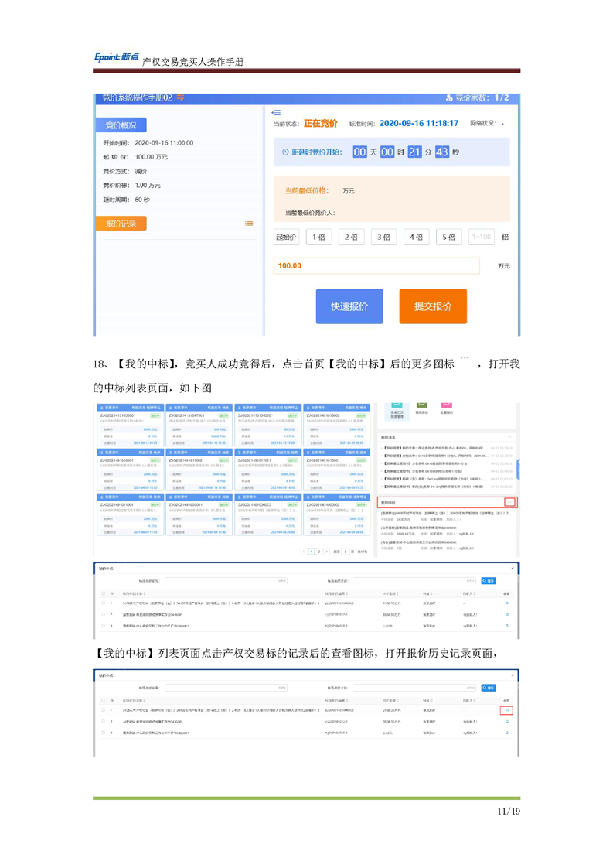Select the 起始价 price option
Image resolution: width=613 pixels, height=868 pixels.
click(286, 238)
